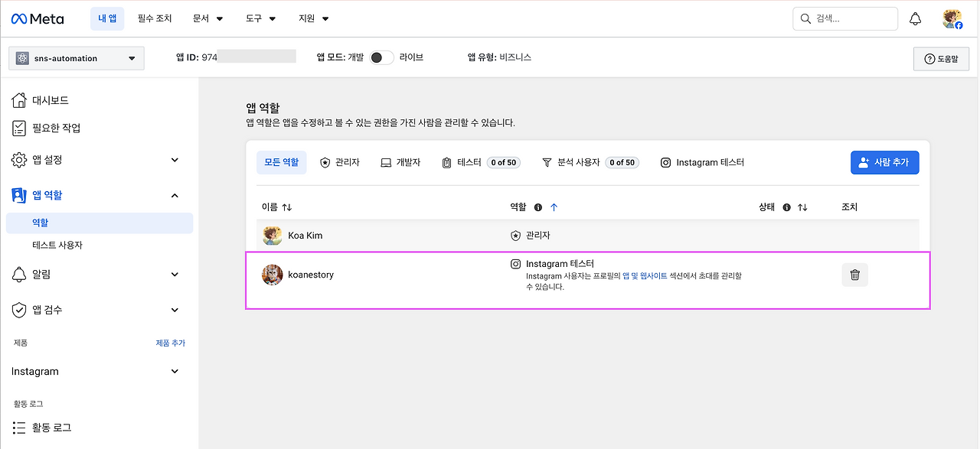Click the 활동 로그 list icon
Screen dimensions: 980x449
coord(19,428)
